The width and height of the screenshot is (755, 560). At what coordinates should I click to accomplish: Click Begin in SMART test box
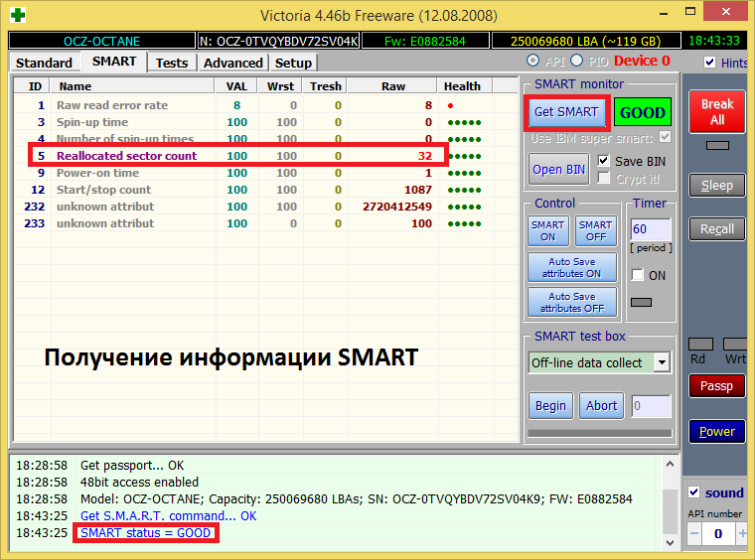(550, 406)
